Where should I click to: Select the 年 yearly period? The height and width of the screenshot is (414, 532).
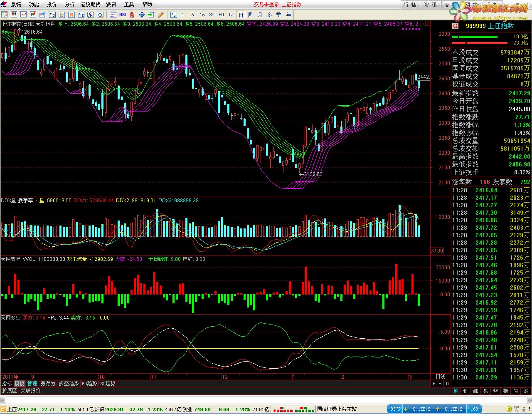tap(288, 15)
